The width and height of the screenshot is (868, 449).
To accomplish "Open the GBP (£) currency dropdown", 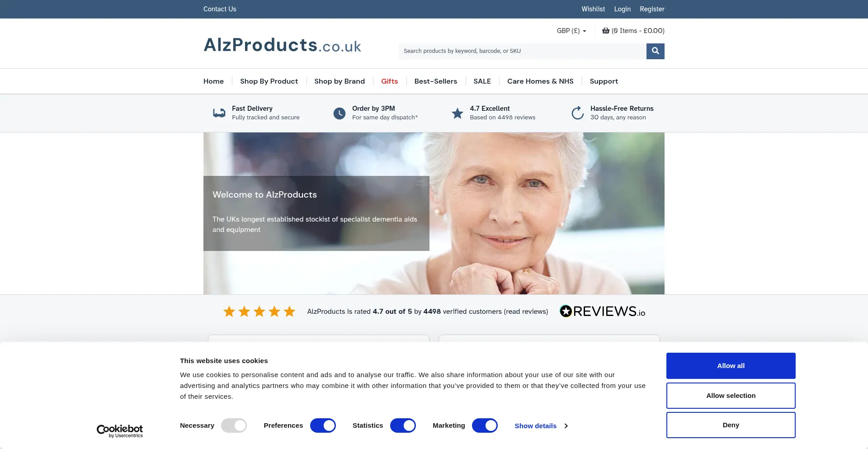I will click(x=571, y=31).
